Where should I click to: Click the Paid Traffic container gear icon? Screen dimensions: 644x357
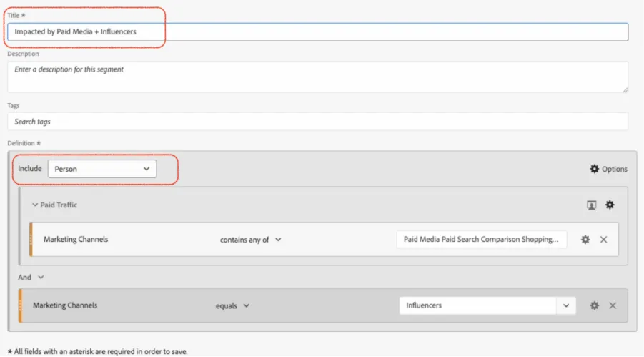tap(610, 205)
